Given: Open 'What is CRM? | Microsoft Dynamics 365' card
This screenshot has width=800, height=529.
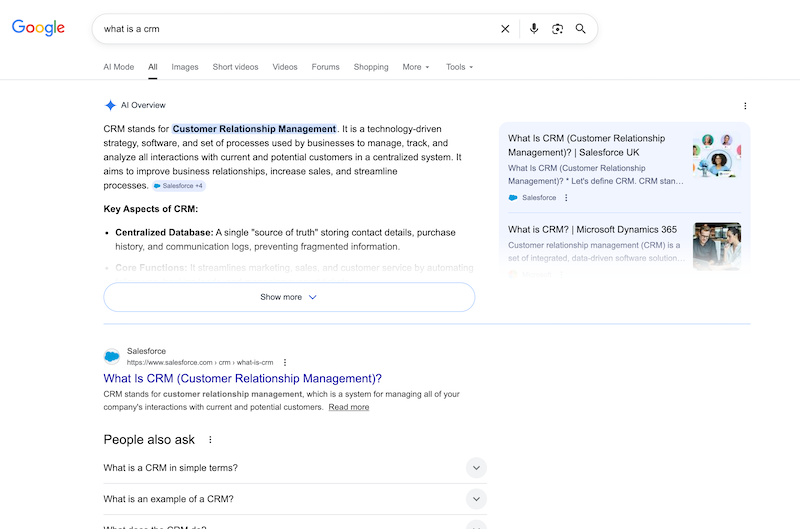Looking at the screenshot, I should (x=592, y=230).
